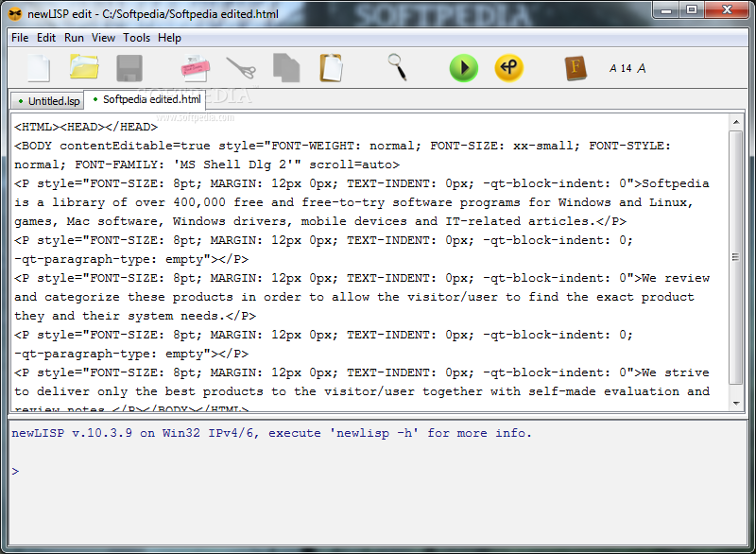
Task: Open the File menu
Action: [20, 38]
